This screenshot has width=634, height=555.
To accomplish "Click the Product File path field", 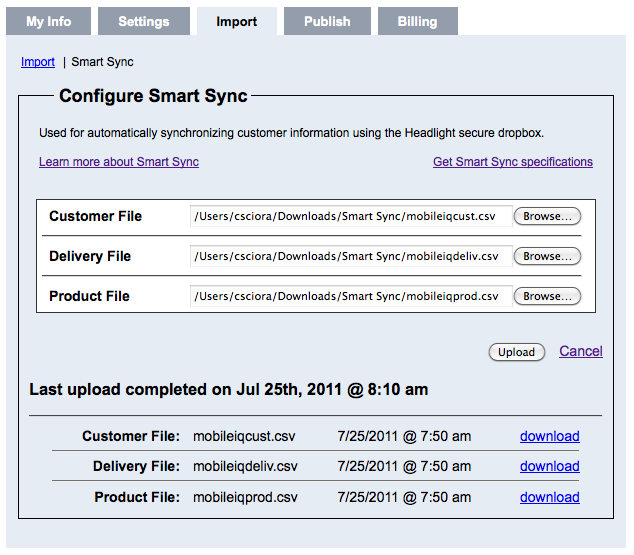I will (x=350, y=296).
